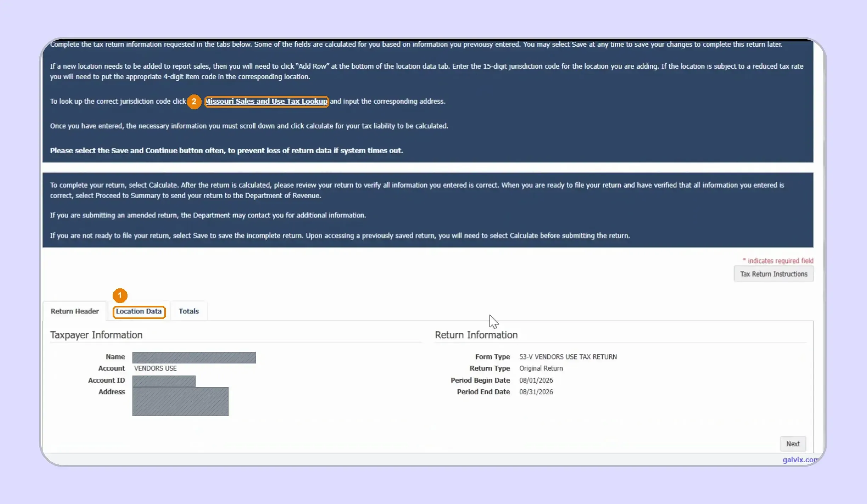Click the redacted Name field value
This screenshot has width=867, height=504.
194,357
